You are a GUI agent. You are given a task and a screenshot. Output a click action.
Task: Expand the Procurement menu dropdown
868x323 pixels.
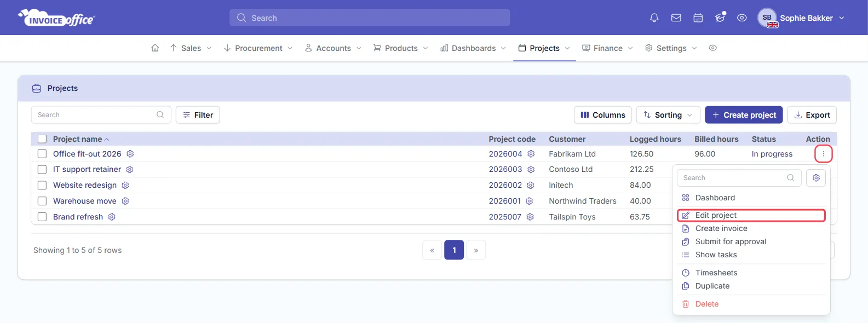click(258, 48)
